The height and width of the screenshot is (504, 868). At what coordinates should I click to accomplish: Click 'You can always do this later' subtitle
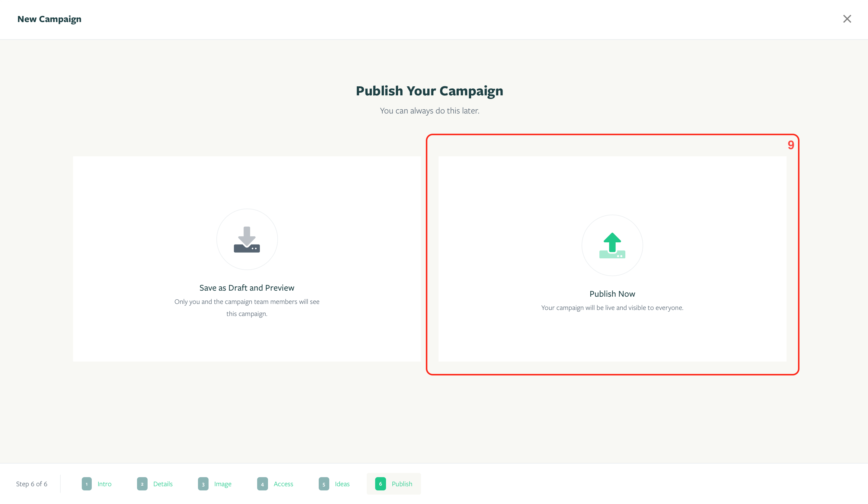(429, 110)
